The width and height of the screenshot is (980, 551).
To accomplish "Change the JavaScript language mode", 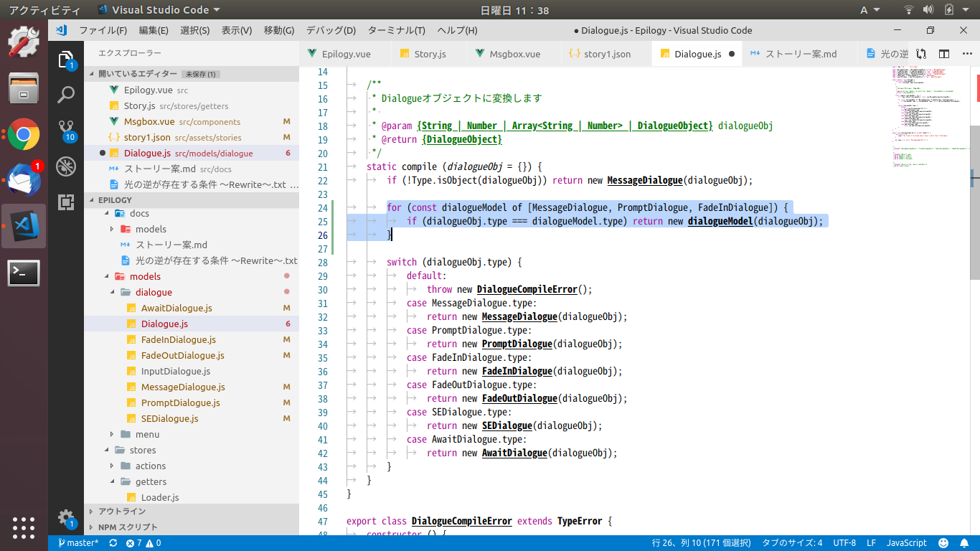I will click(x=906, y=543).
